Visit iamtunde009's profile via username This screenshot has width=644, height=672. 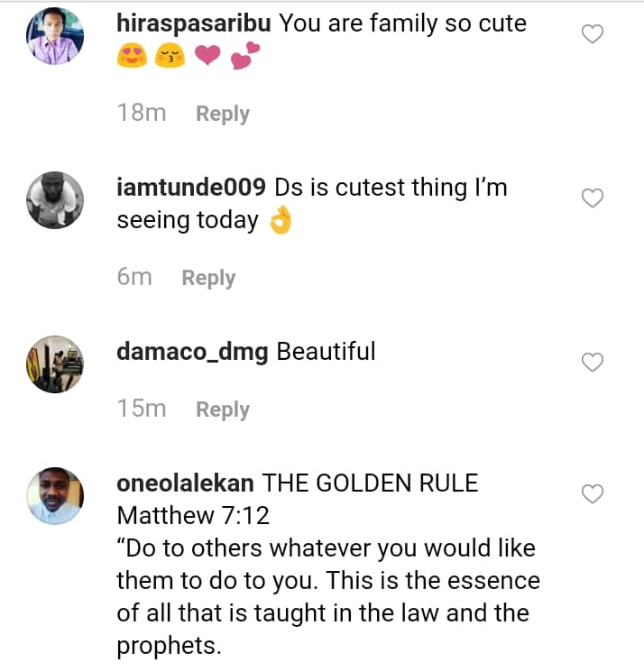click(x=191, y=188)
